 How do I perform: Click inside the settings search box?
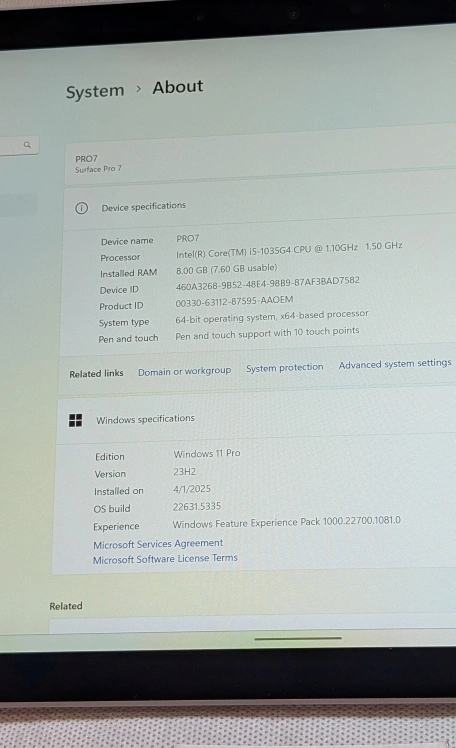[19, 145]
